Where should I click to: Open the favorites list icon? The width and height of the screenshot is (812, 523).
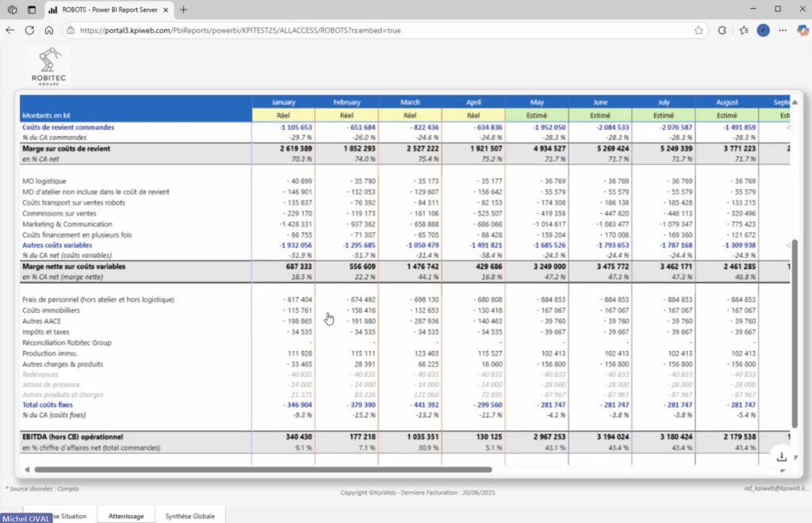(743, 30)
